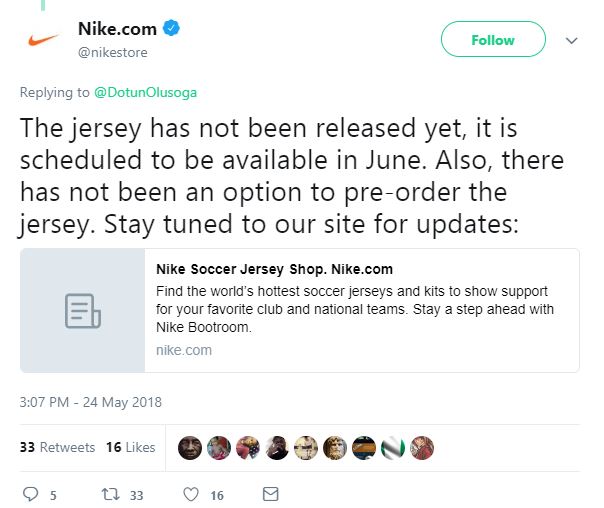Click the retweet arrows icon
Screen dimensions: 604x508
pyautogui.click(x=113, y=494)
